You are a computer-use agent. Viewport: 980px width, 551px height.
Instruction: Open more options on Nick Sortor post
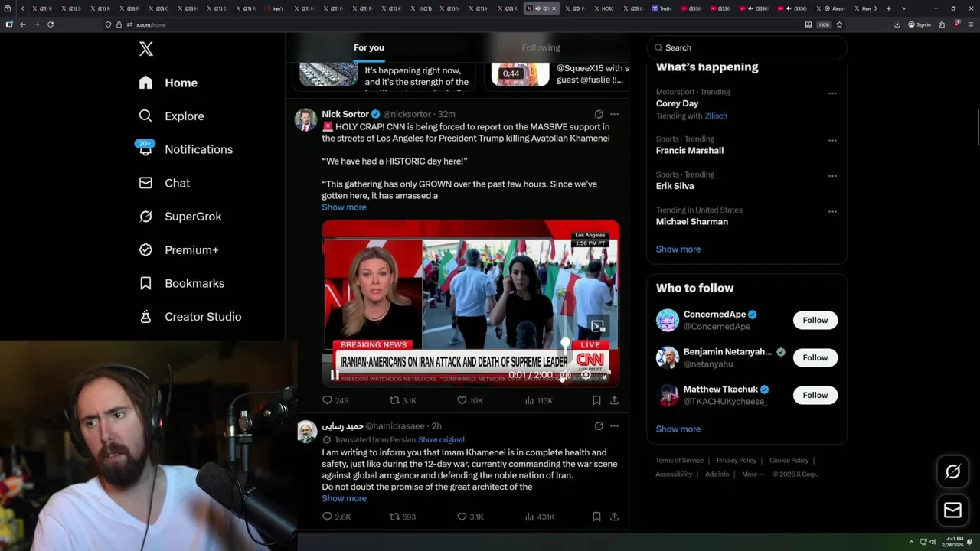[614, 114]
